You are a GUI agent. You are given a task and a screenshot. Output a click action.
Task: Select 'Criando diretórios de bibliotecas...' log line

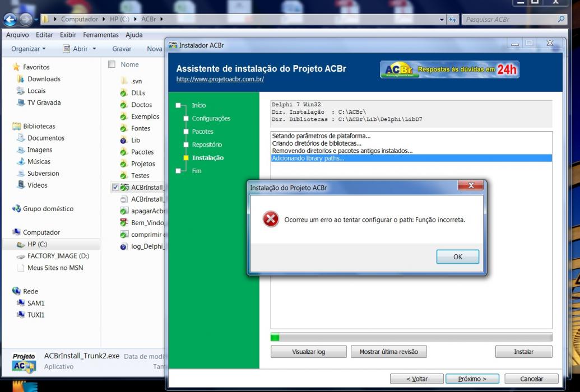click(411, 143)
